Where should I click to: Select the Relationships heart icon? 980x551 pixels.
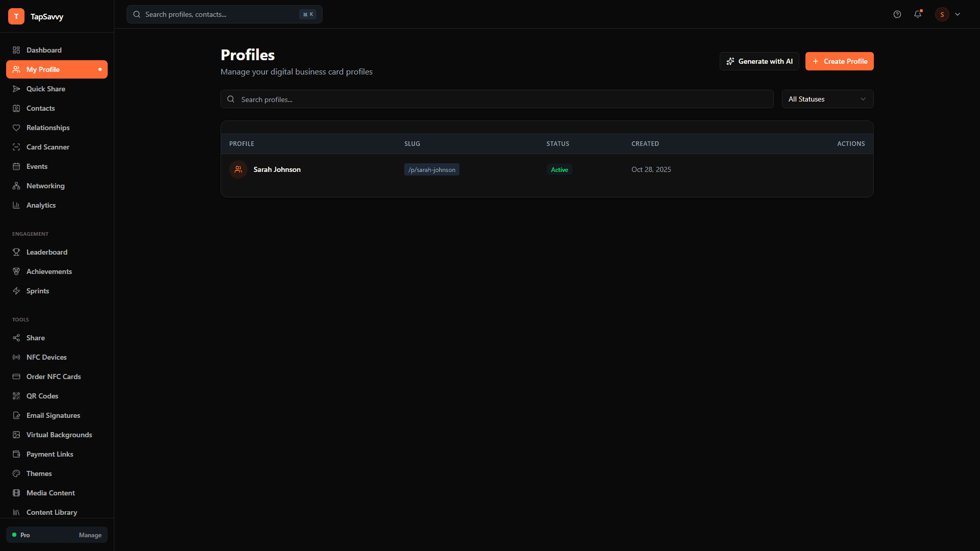point(16,128)
